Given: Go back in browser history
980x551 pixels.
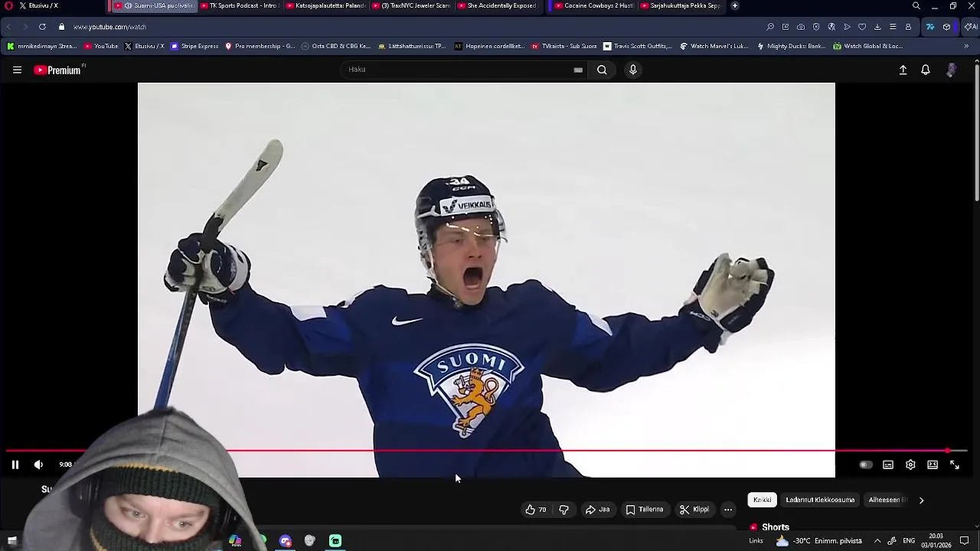Looking at the screenshot, I should [x=8, y=27].
